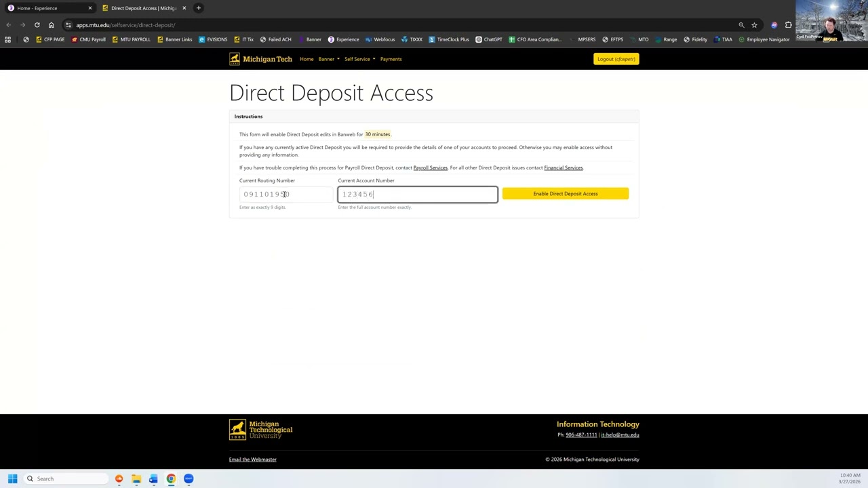The image size is (868, 488).
Task: Click the Current Routing Number field
Action: [285, 195]
